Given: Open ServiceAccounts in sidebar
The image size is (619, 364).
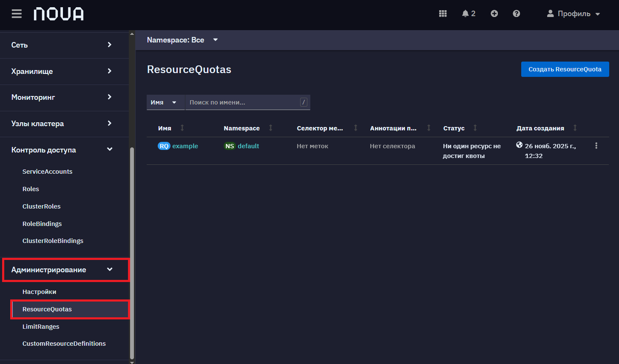Looking at the screenshot, I should click(x=47, y=172).
